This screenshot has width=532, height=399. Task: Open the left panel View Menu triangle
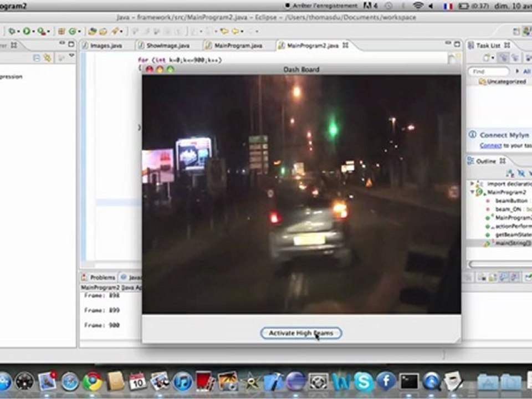tap(71, 56)
